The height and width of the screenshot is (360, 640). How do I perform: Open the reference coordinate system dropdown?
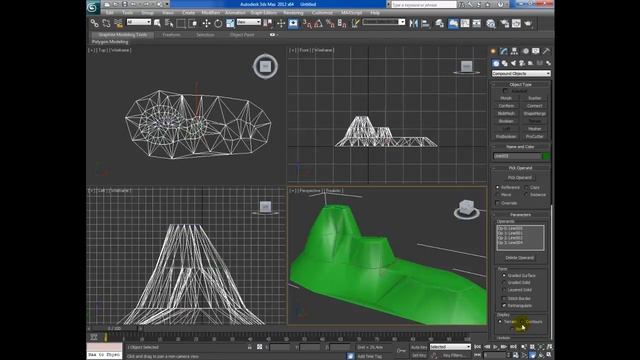pyautogui.click(x=249, y=22)
